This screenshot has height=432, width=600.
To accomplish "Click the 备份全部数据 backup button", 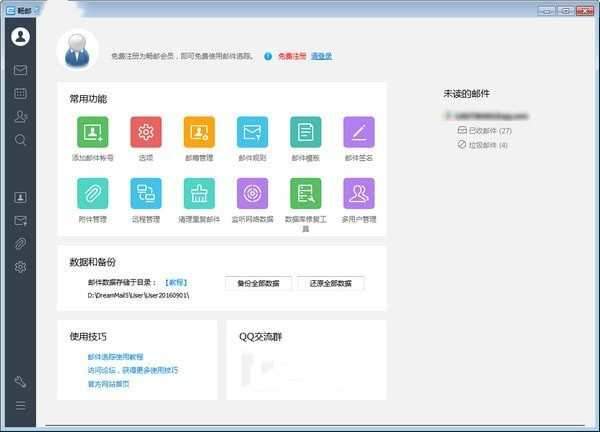I will [258, 283].
